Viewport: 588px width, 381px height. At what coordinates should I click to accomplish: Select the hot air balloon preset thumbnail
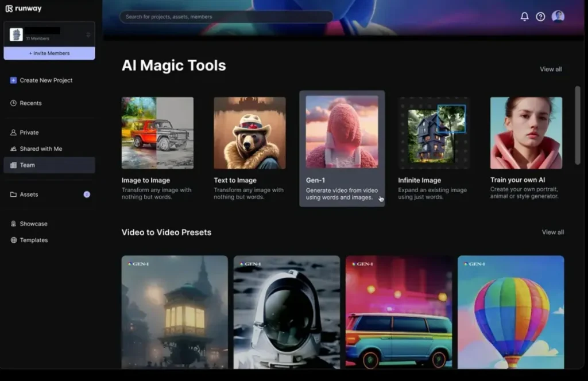(510, 312)
